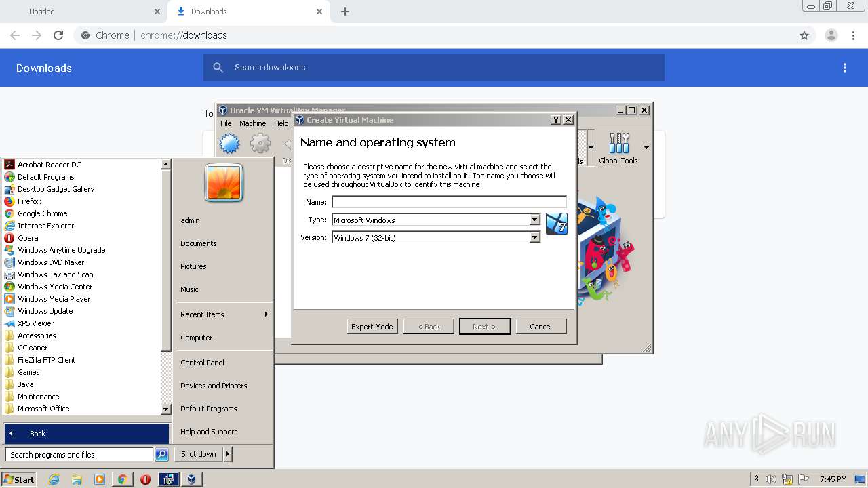The height and width of the screenshot is (488, 868).
Task: Open the Machine menu in VirtualBox Manager
Action: pyautogui.click(x=252, y=123)
